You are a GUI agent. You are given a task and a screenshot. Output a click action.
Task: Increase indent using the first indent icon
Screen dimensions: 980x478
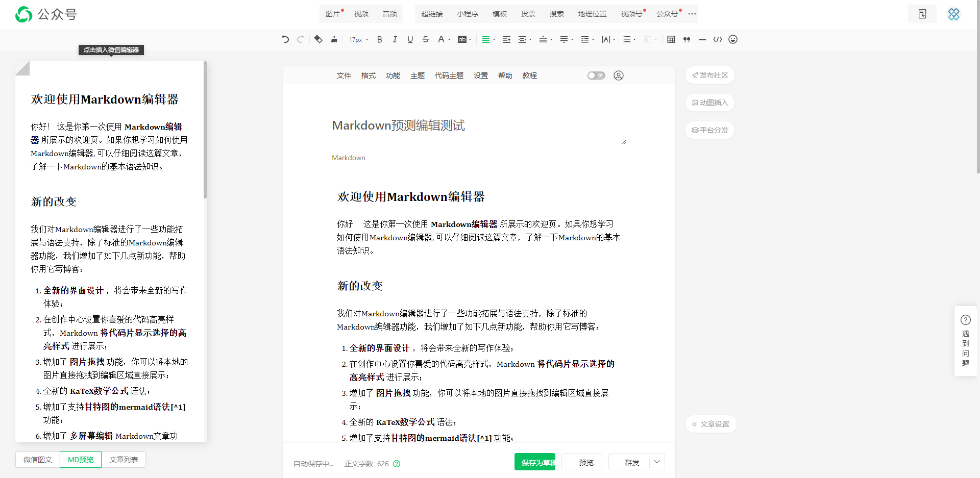[x=506, y=39]
